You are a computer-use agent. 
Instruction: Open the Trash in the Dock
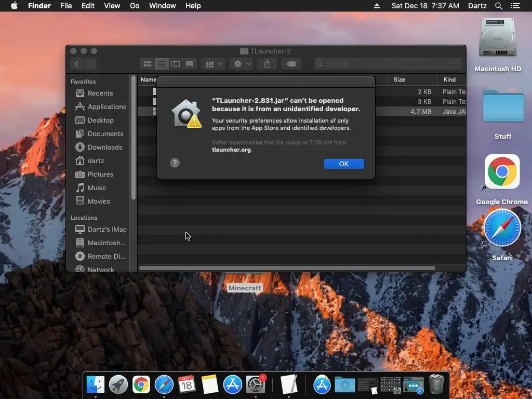(x=436, y=384)
